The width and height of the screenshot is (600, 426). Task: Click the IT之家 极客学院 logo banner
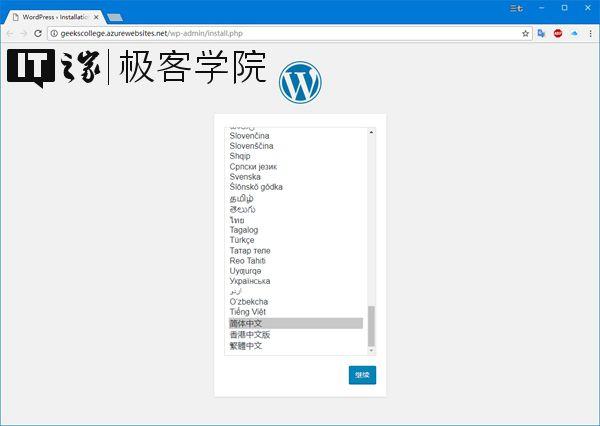point(137,68)
